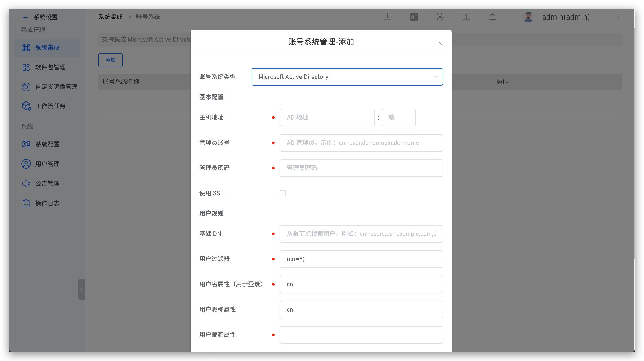Viewport: 644px width, 361px height.
Task: Open the vertical three-dot menu
Action: 619,17
